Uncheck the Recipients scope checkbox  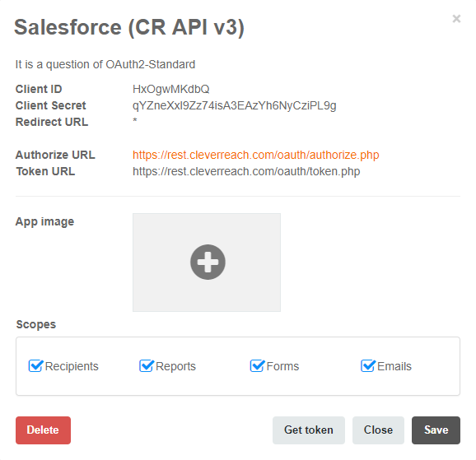point(35,365)
